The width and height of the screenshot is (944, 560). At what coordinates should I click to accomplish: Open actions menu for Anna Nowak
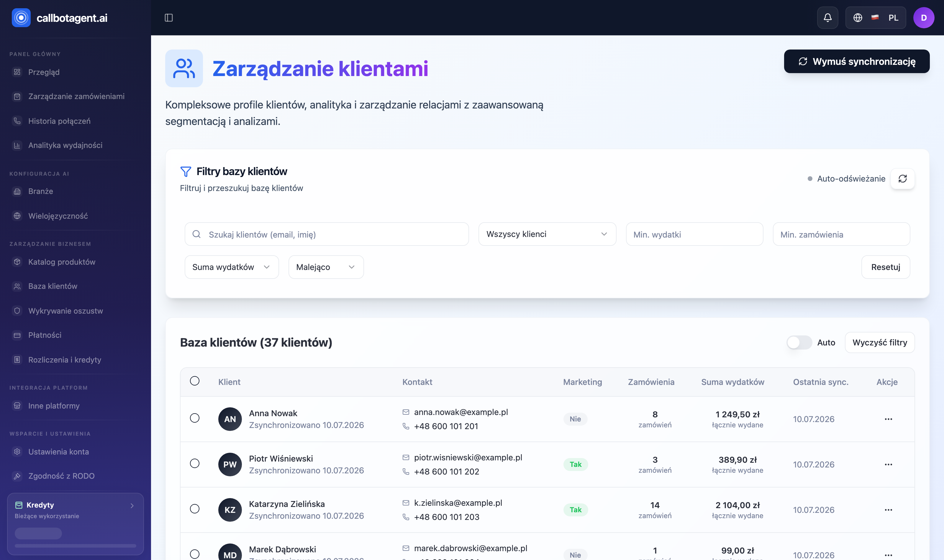[x=888, y=419]
